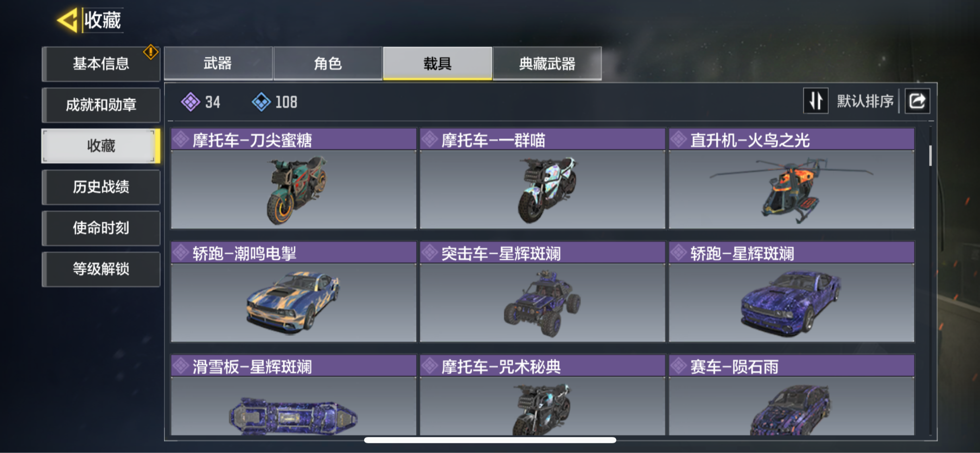Viewport: 980px width, 453px height.
Task: Click the sort order arrows icon
Action: pos(815,101)
